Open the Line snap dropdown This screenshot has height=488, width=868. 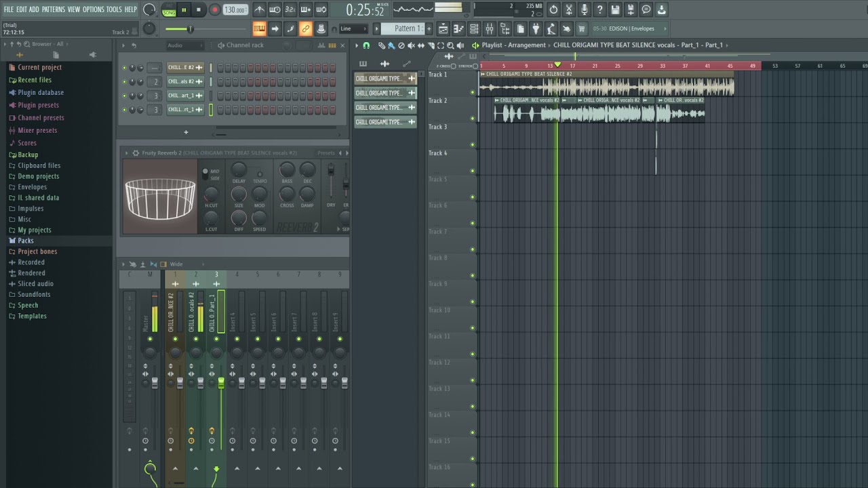pos(353,28)
